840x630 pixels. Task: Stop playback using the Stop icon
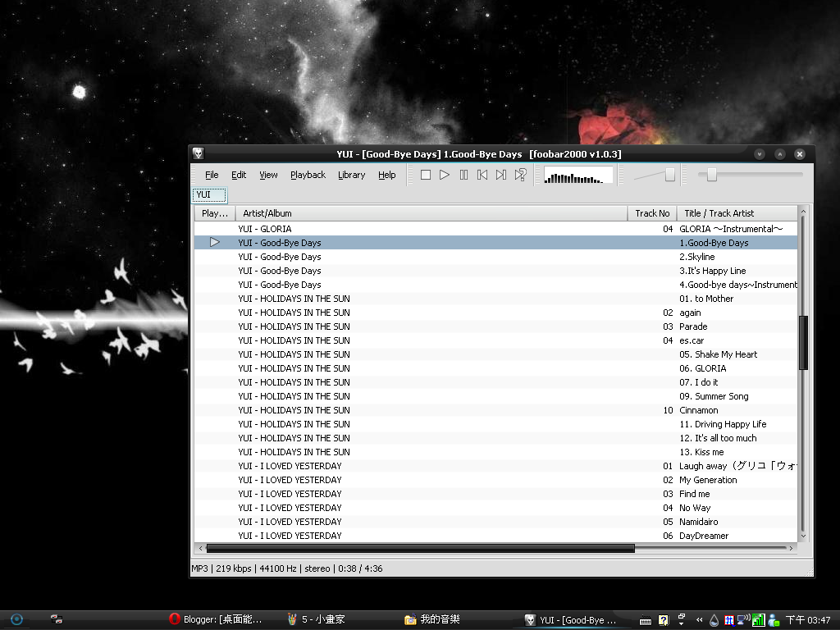(x=425, y=174)
